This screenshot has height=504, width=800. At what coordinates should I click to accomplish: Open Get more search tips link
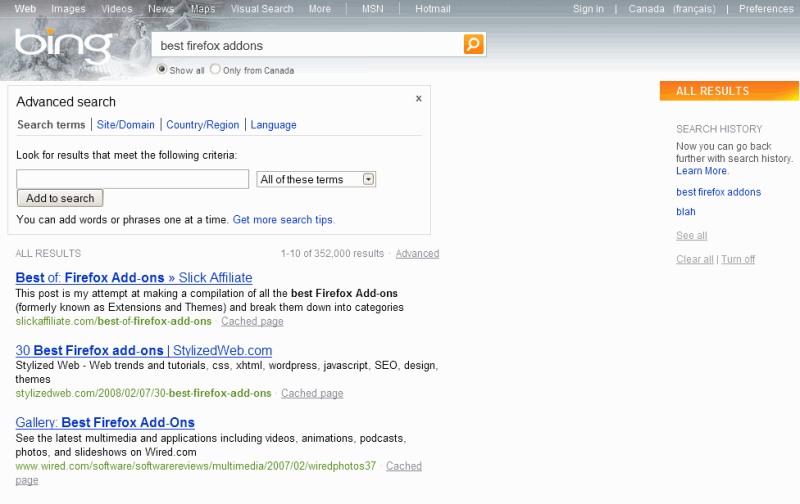pyautogui.click(x=283, y=220)
